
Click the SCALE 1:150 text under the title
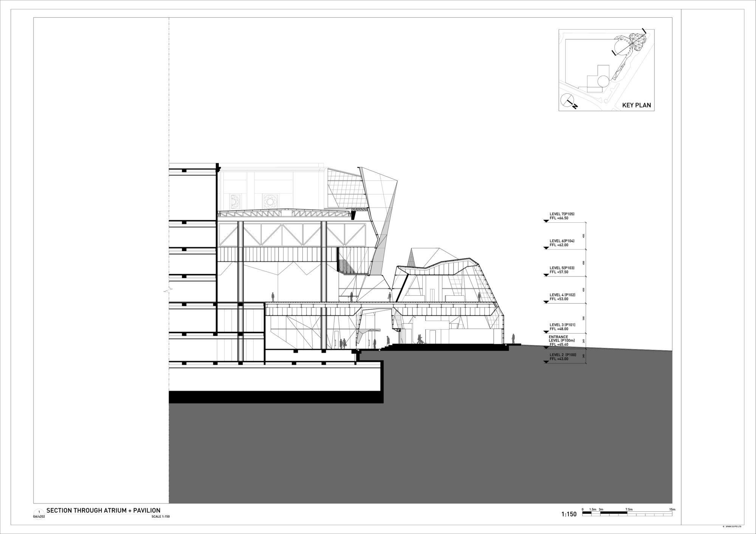tap(160, 517)
